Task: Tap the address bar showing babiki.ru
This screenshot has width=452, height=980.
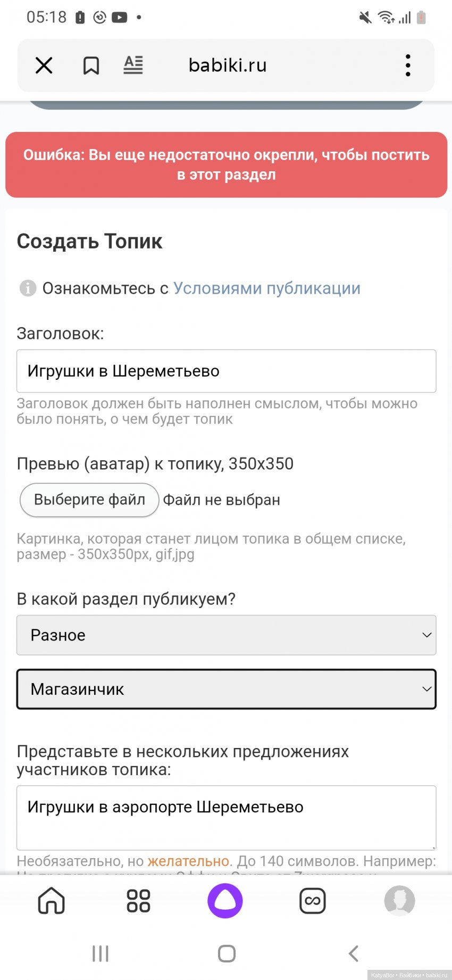Action: click(227, 65)
